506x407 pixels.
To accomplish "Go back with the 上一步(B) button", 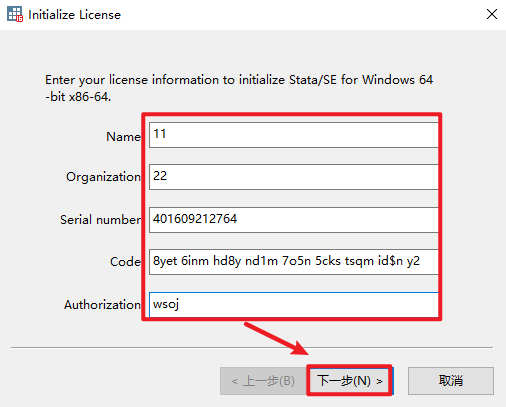I will (x=263, y=381).
